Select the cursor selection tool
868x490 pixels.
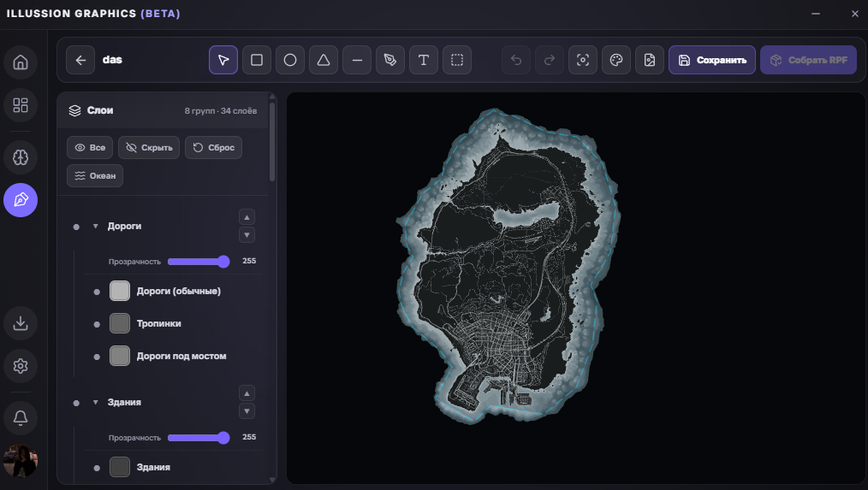pyautogui.click(x=223, y=60)
